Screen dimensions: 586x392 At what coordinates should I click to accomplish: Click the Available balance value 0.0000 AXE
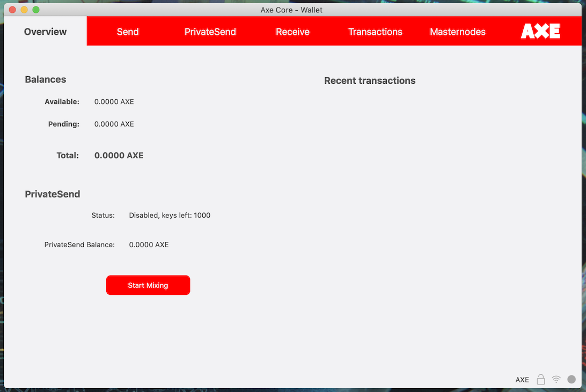point(114,101)
